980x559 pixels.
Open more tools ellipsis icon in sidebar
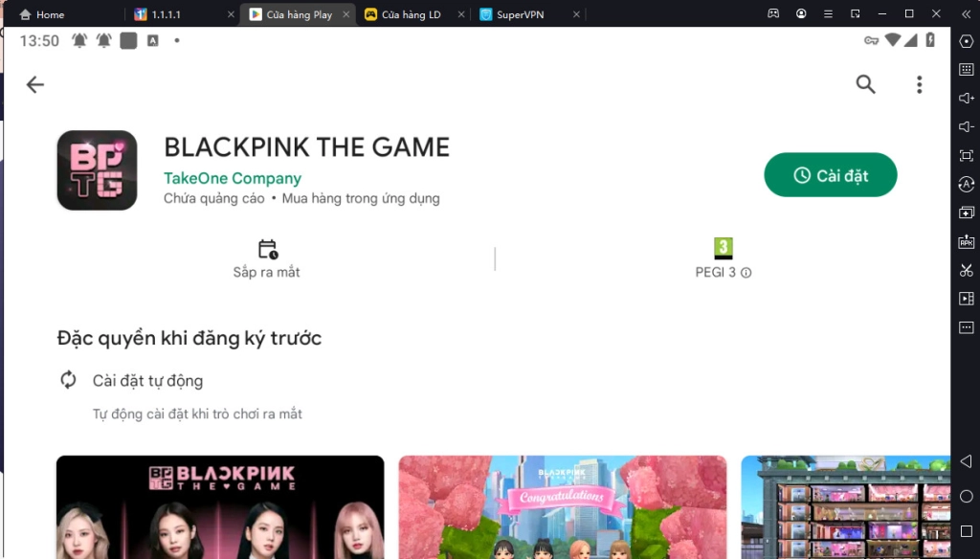pyautogui.click(x=967, y=327)
